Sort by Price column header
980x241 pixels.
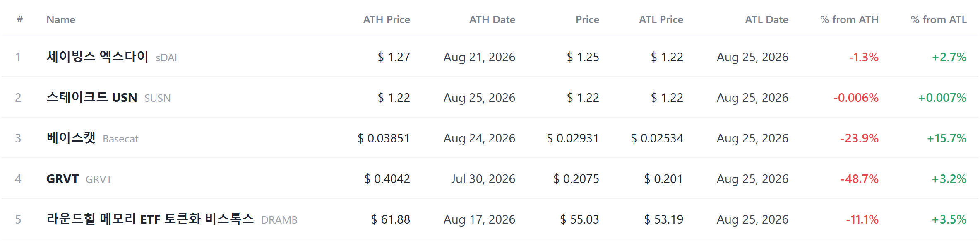click(587, 19)
